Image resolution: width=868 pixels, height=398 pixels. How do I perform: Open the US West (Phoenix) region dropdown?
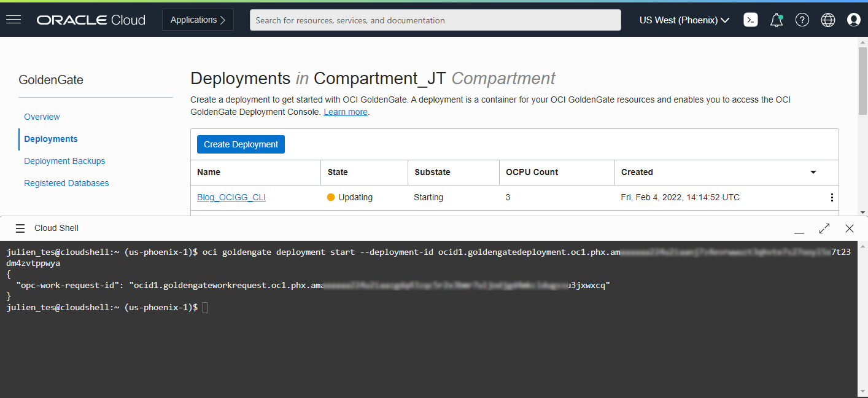tap(684, 20)
